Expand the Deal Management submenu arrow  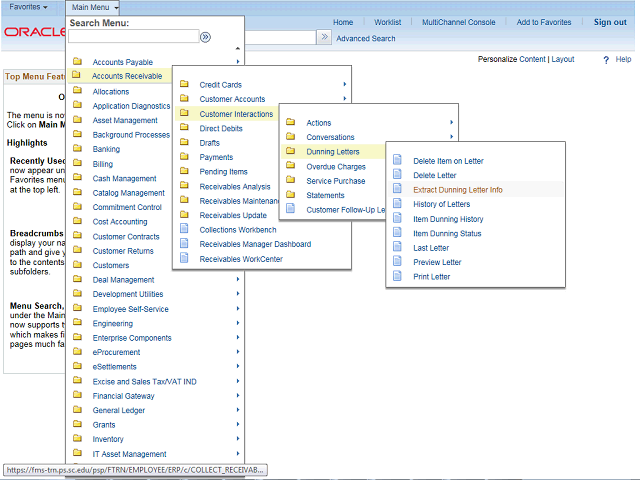pyautogui.click(x=238, y=279)
